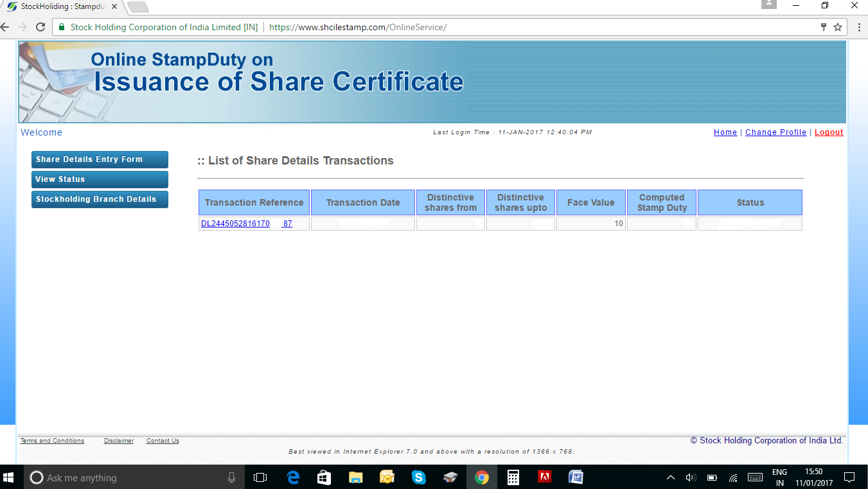The width and height of the screenshot is (868, 489).
Task: Open Terms and Conditions footer link
Action: [x=52, y=441]
